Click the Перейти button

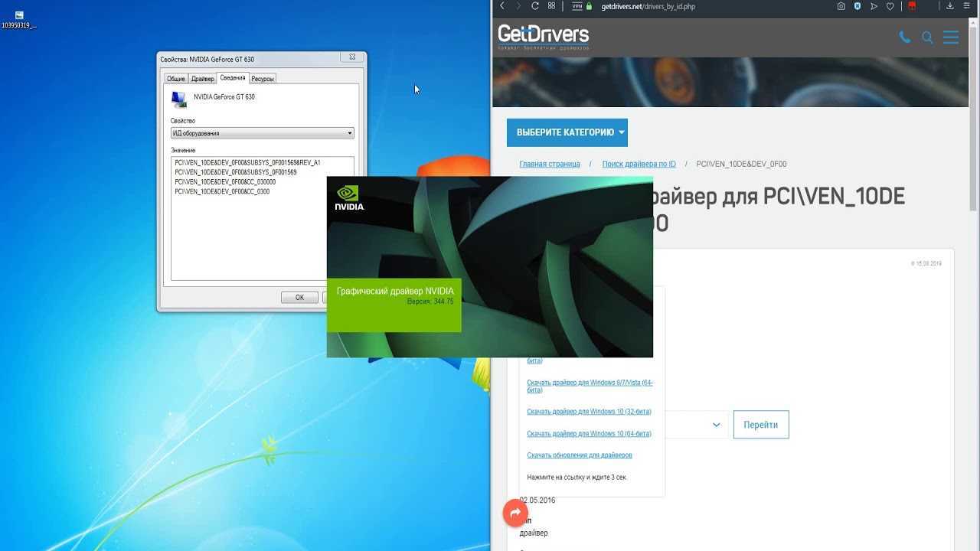pos(761,425)
